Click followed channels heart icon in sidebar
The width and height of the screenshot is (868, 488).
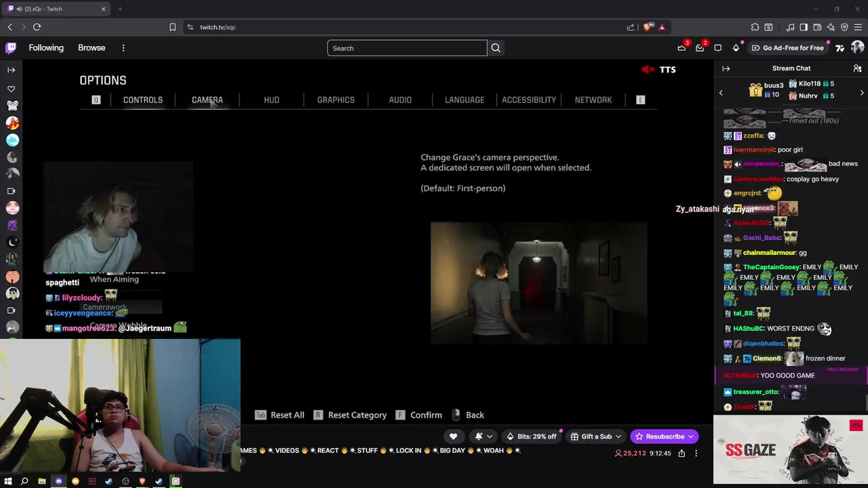(11, 89)
